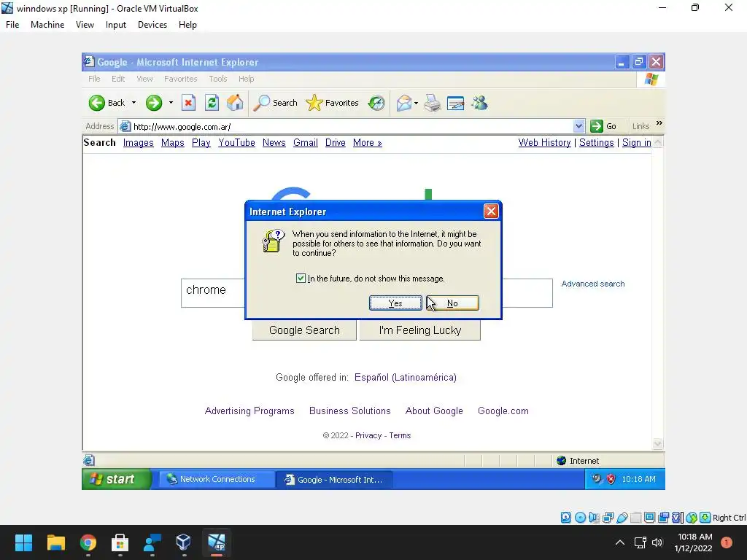
Task: Click the host volume speaker icon
Action: pos(657,542)
